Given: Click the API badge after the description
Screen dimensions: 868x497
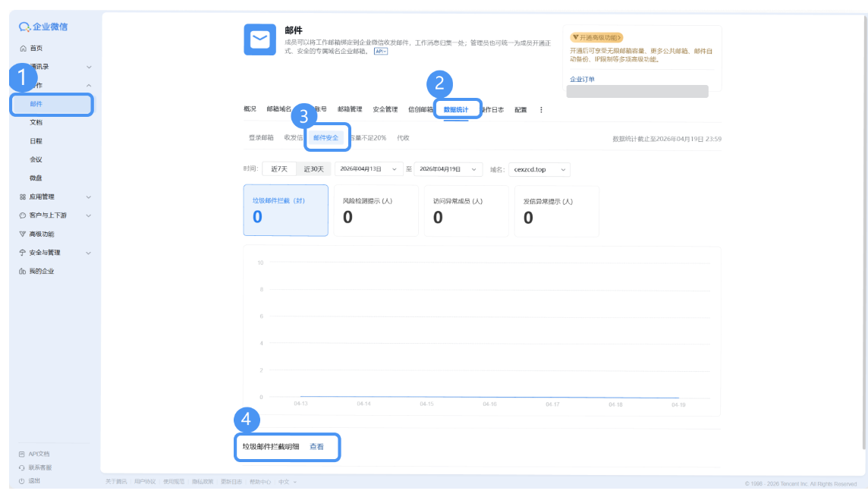Looking at the screenshot, I should [x=381, y=51].
